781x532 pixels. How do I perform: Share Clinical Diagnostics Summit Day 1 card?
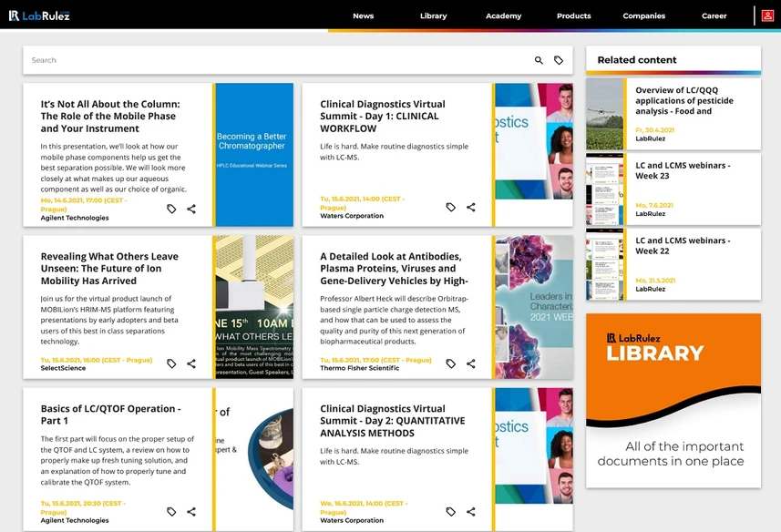[x=470, y=207]
